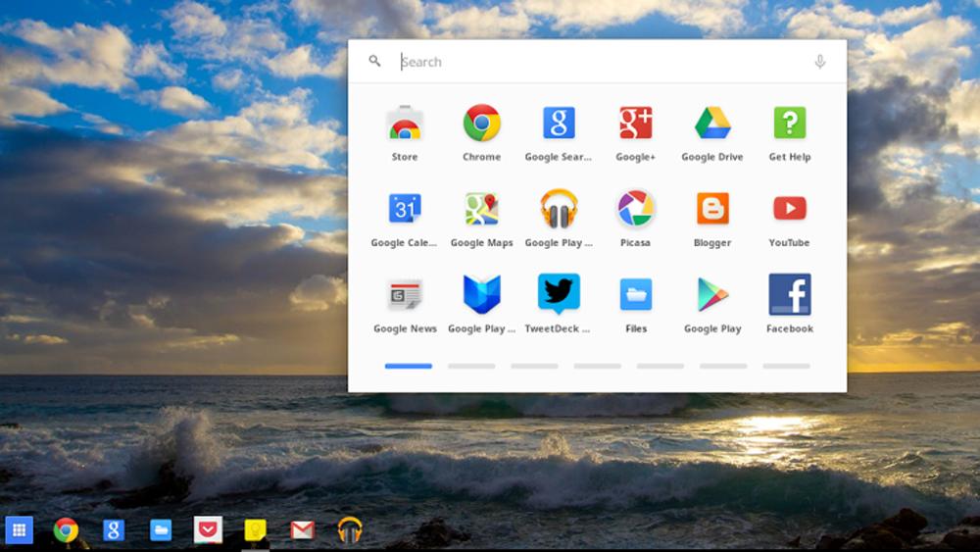This screenshot has width=980, height=552.
Task: Open Google Drive app
Action: 712,123
